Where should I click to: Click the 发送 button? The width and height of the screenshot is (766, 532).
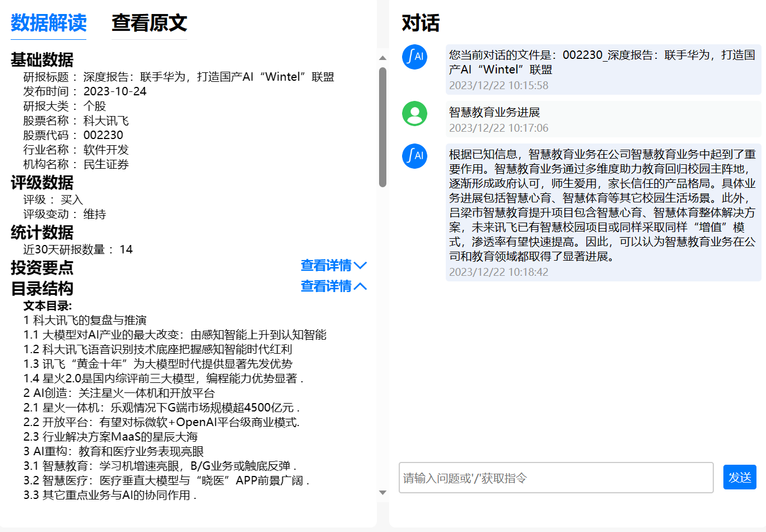740,477
